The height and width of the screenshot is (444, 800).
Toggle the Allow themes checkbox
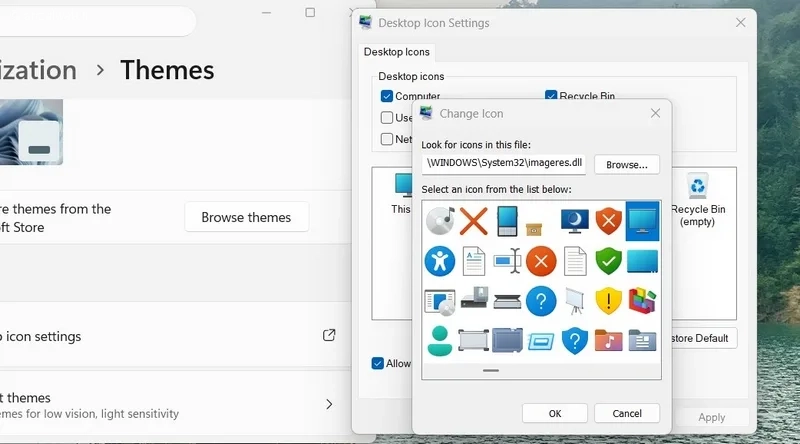[378, 363]
